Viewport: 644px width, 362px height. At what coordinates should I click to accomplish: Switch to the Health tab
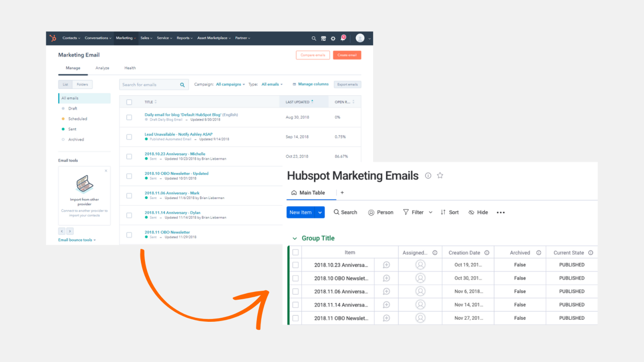[x=130, y=68]
